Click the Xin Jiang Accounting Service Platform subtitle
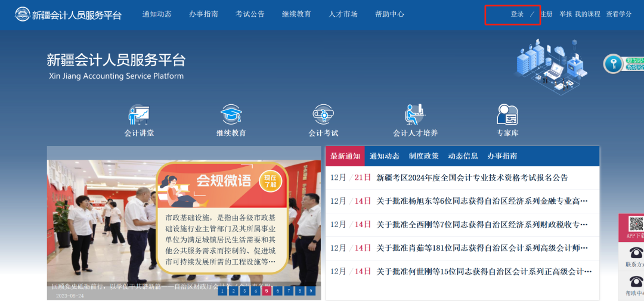Image resolution: width=644 pixels, height=301 pixels. 116,76
